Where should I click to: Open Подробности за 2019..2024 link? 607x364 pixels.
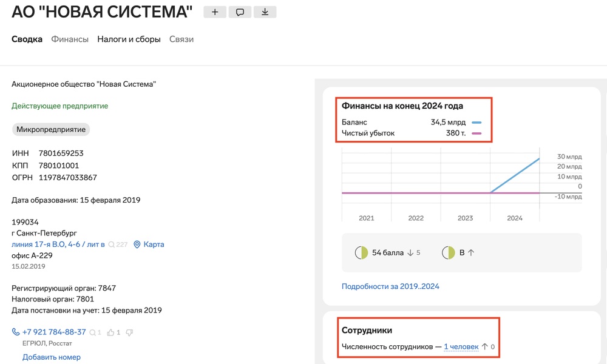[390, 286]
